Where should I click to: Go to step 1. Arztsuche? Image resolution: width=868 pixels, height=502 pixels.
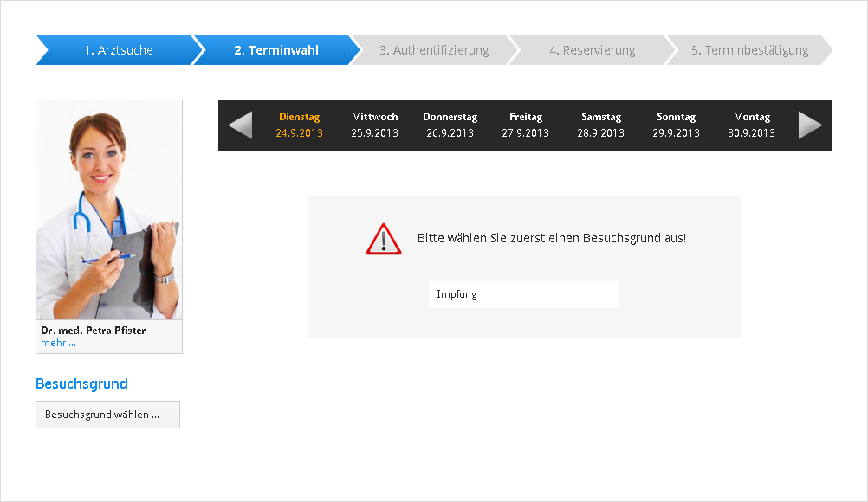click(x=119, y=50)
